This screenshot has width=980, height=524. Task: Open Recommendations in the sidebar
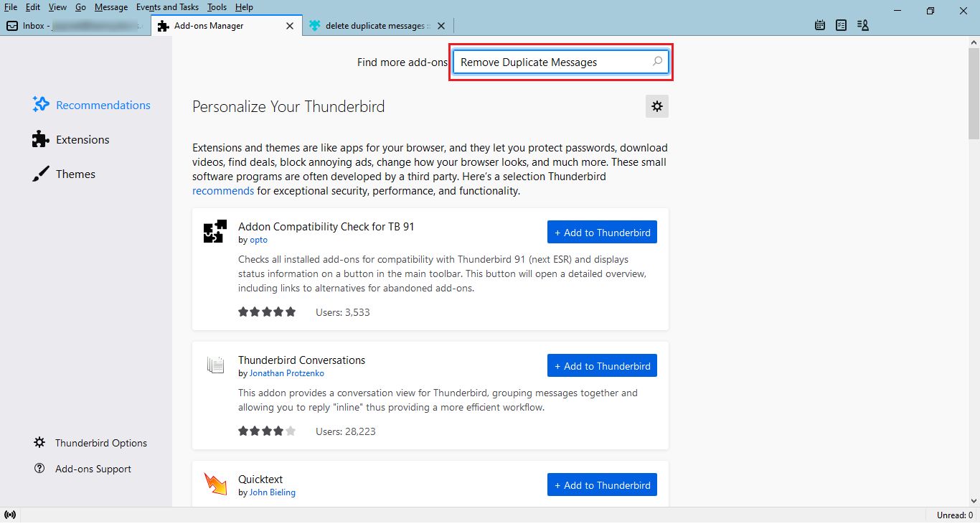tap(91, 105)
